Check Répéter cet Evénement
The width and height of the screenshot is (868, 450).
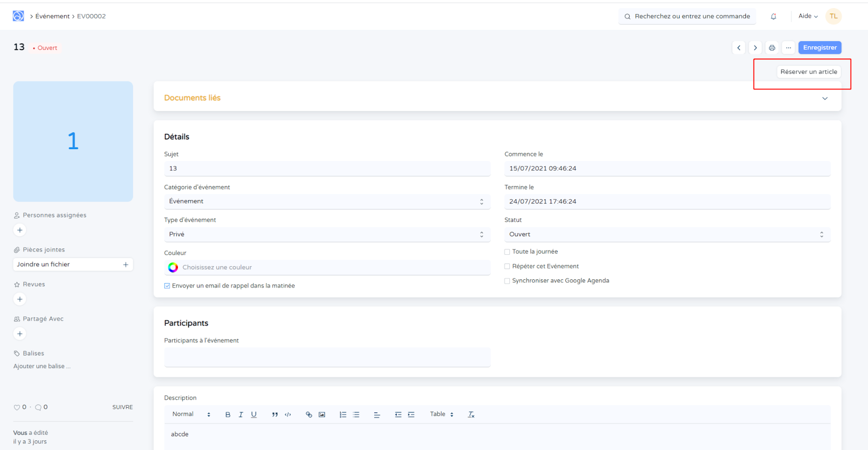pos(507,267)
